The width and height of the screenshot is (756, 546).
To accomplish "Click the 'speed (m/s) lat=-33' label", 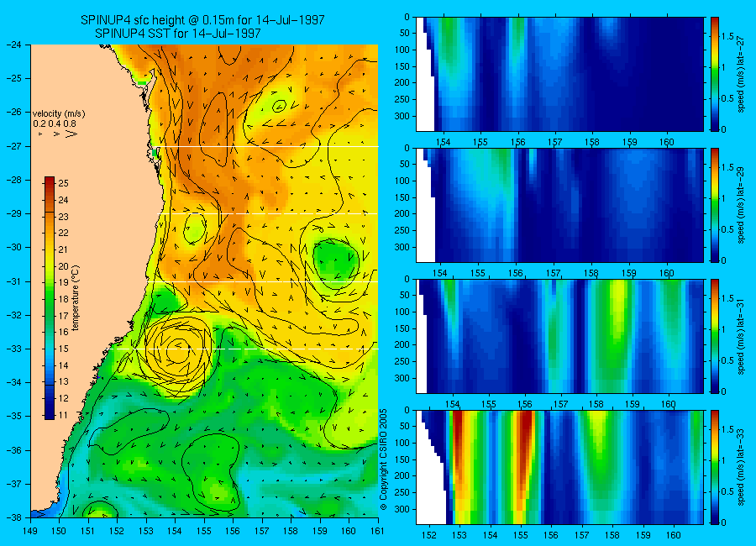I will (742, 467).
